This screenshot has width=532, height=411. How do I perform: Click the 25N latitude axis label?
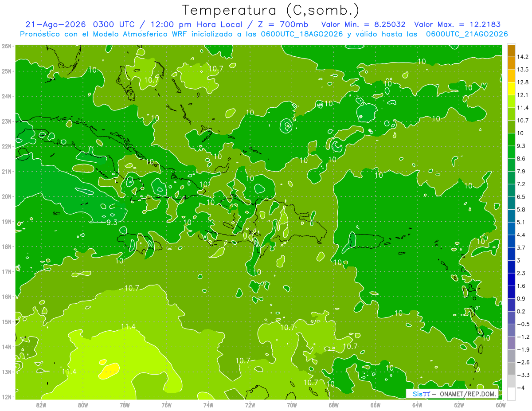point(7,71)
